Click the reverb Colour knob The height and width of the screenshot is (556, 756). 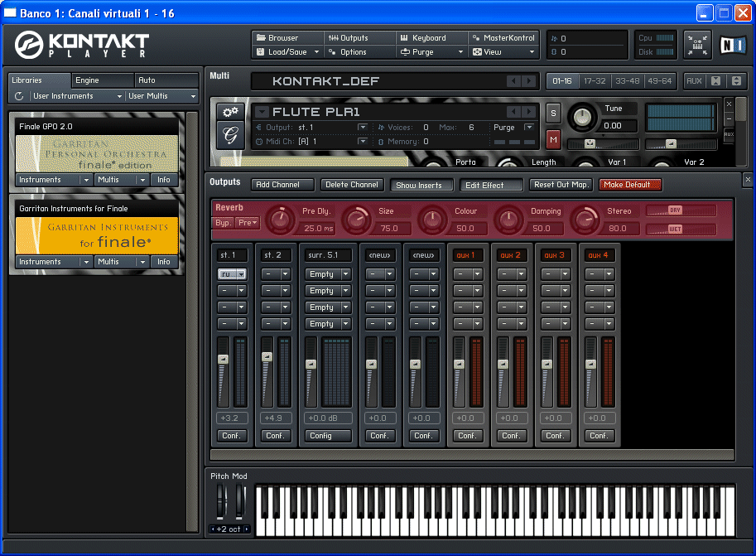(432, 220)
